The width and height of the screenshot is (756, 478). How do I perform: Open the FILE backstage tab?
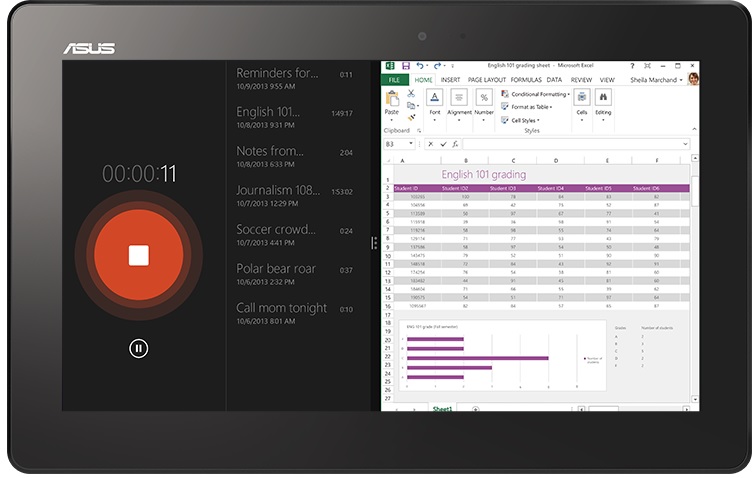394,80
